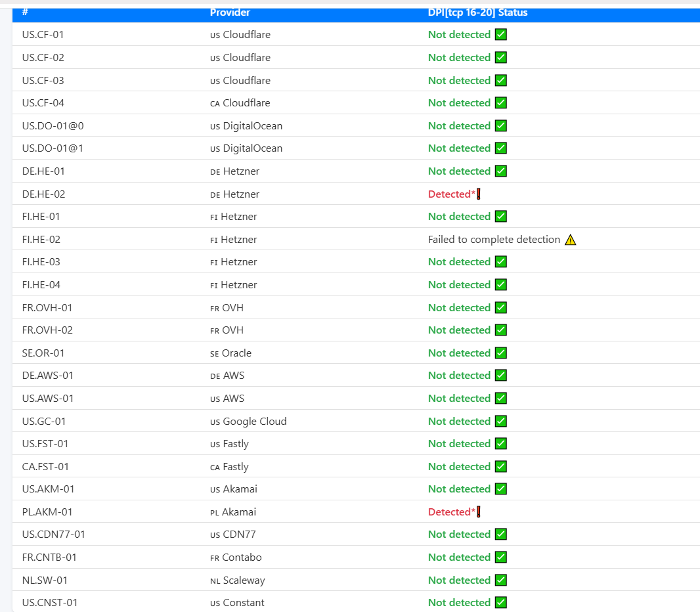Click 'US CDN77' provider cell
Viewport: 700px width, 612px height.
pyautogui.click(x=232, y=535)
